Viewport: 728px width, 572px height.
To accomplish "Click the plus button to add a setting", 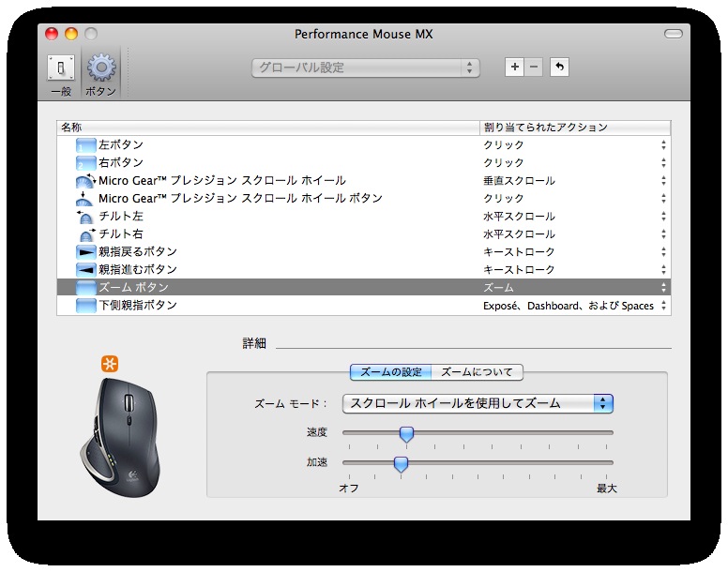I will coord(514,68).
